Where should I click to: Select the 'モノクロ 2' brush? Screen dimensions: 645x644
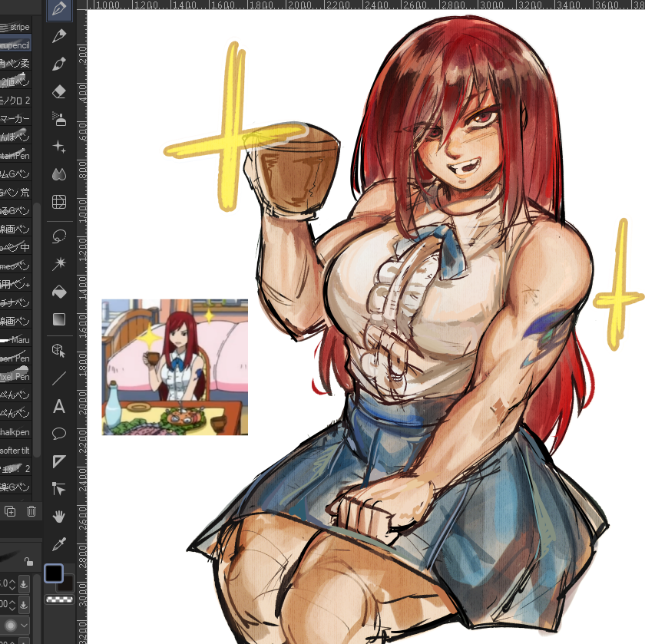(x=15, y=100)
